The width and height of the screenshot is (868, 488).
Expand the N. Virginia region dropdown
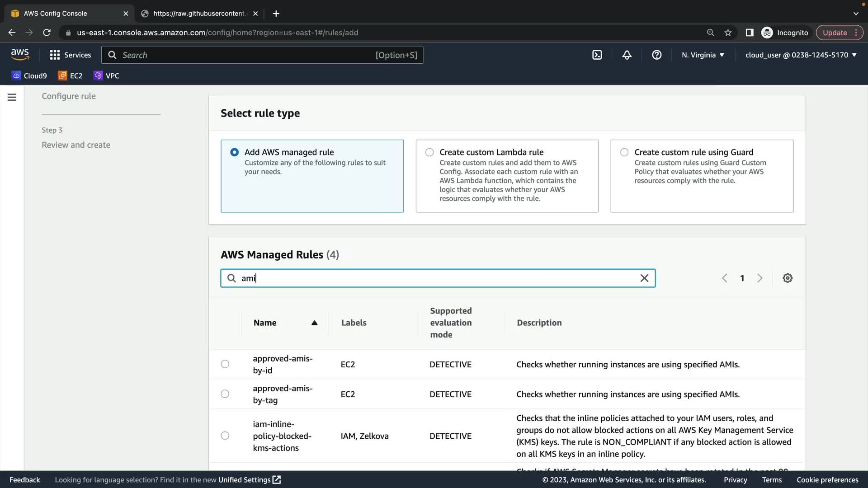coord(703,55)
